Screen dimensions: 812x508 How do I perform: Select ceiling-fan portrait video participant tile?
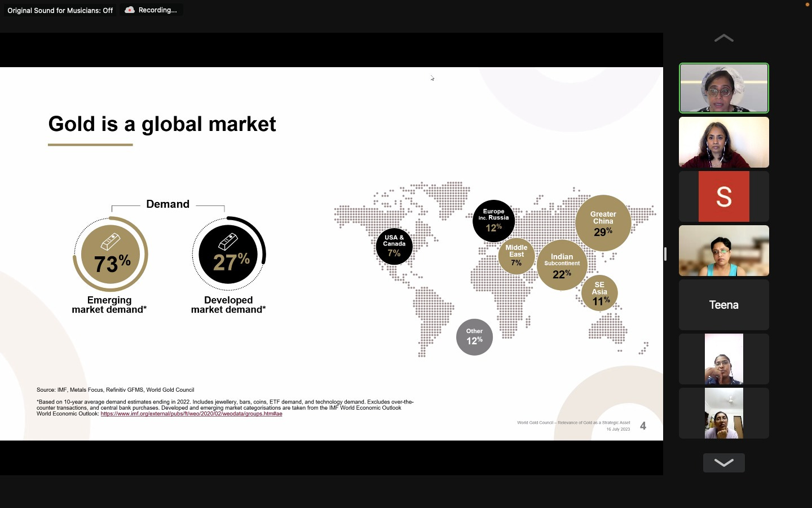(x=723, y=413)
